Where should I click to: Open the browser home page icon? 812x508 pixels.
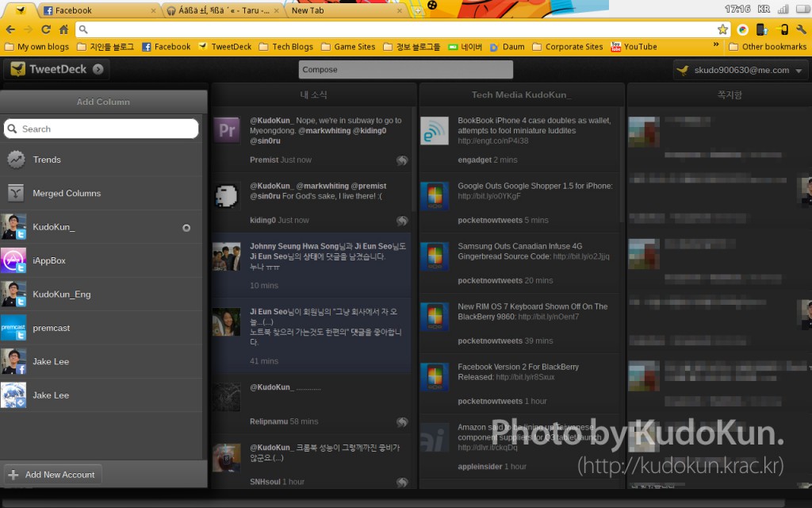click(x=63, y=29)
